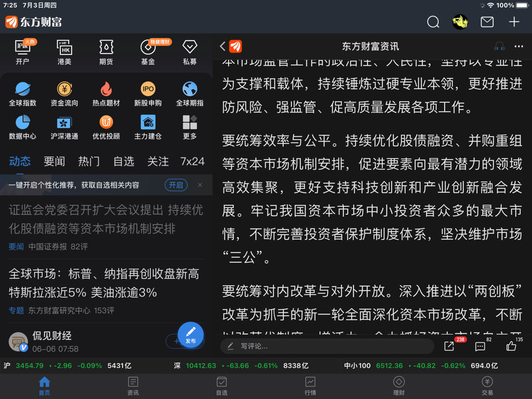The image size is (532, 399).
Task: Open 资金流向 capital flow icon
Action: (x=64, y=94)
